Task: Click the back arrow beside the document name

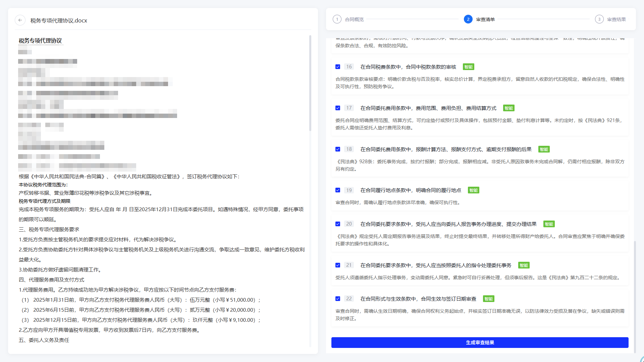Action: pyautogui.click(x=20, y=20)
